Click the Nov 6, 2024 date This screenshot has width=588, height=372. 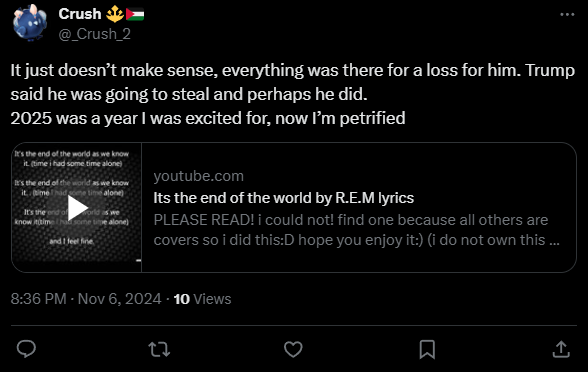[x=119, y=299]
